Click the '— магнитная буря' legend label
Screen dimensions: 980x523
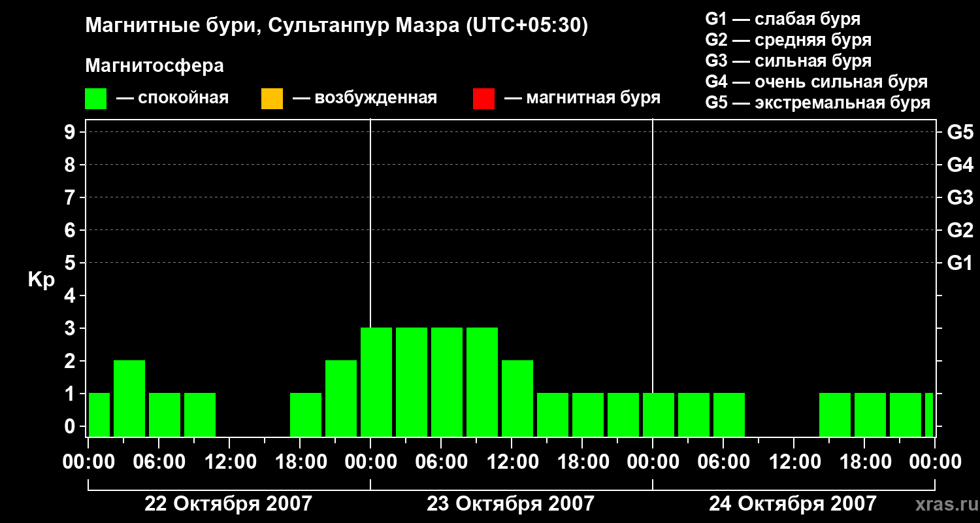pos(582,98)
